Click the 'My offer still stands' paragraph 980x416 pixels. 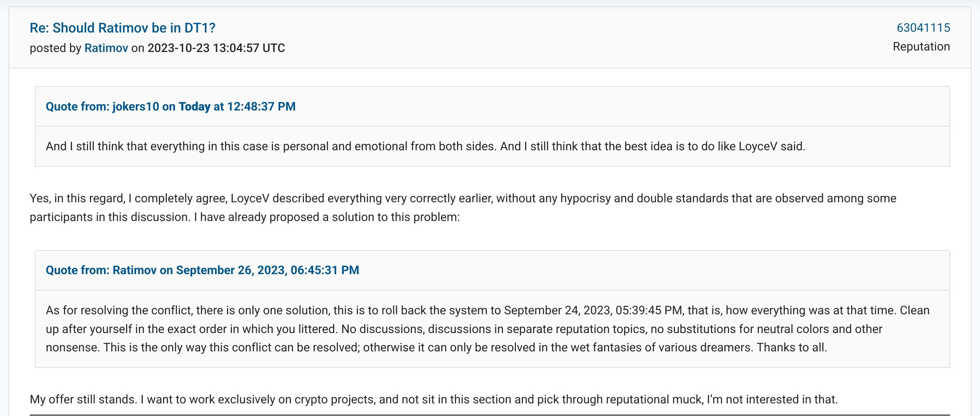[x=434, y=400]
